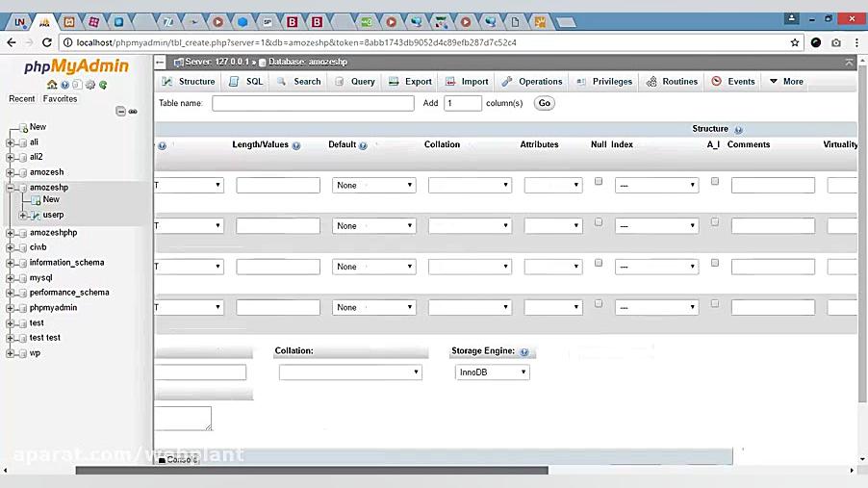Open the Favorites tables list

pyautogui.click(x=60, y=98)
